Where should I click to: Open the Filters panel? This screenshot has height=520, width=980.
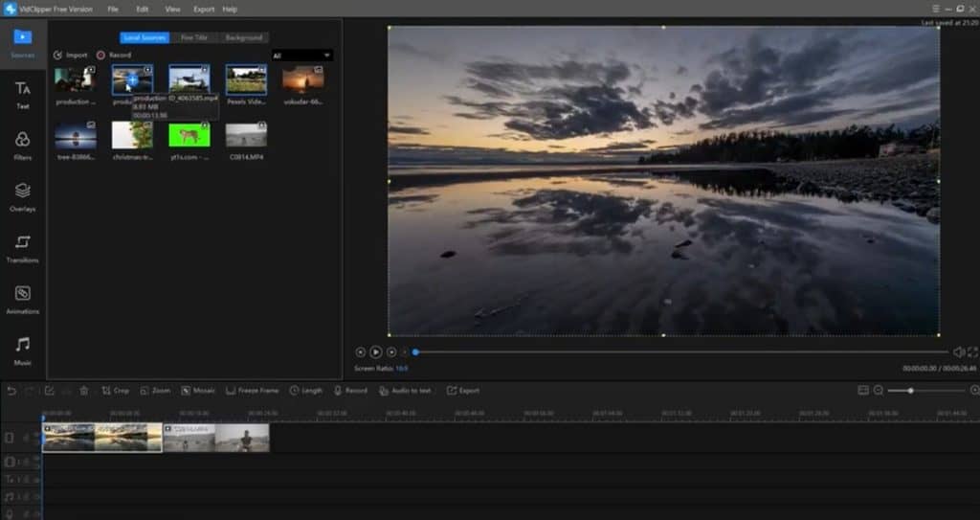click(22, 146)
